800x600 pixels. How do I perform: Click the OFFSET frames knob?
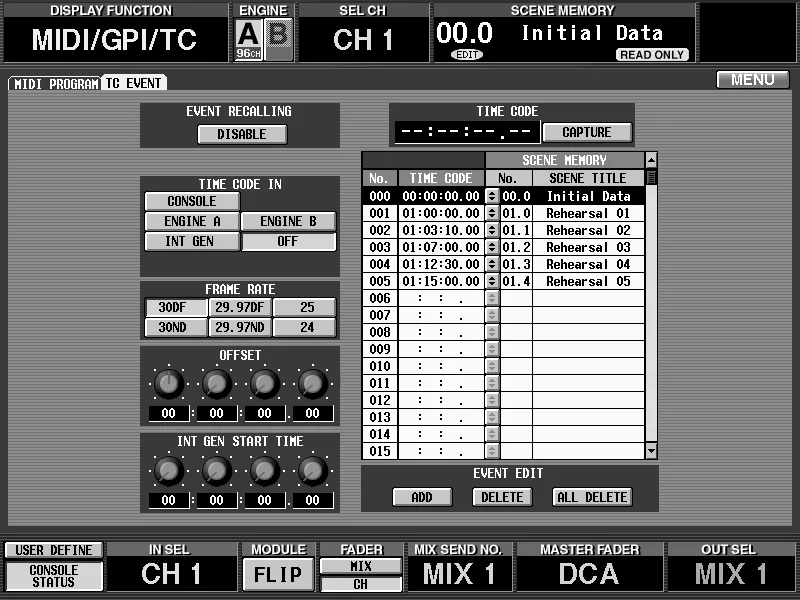313,384
